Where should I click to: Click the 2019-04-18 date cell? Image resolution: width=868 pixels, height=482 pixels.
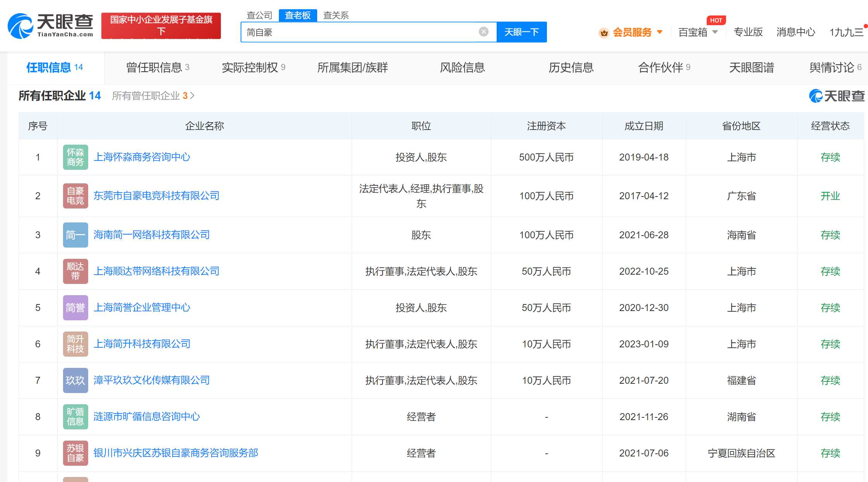[x=644, y=157]
